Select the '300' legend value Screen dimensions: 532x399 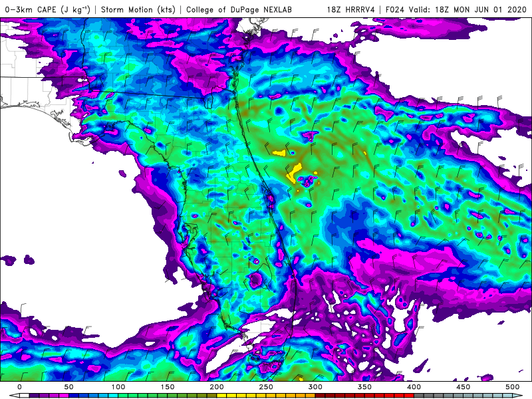click(315, 387)
